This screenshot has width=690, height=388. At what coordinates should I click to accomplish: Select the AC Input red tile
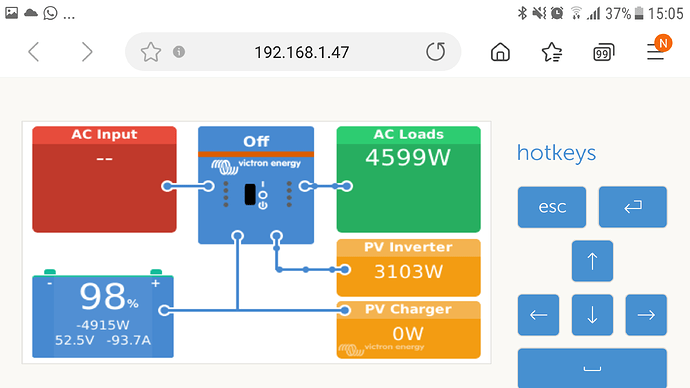(104, 179)
